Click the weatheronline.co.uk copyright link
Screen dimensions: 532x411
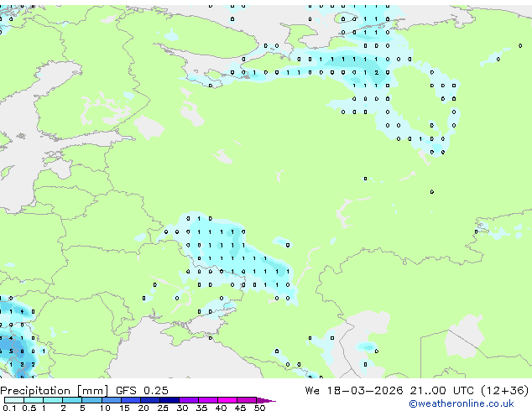[x=462, y=403]
